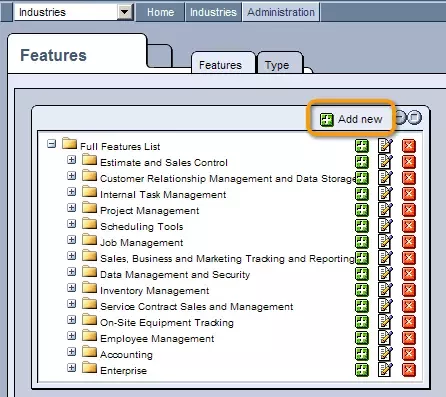The height and width of the screenshot is (397, 446).
Task: Select the Accounting tree label
Action: coord(126,355)
